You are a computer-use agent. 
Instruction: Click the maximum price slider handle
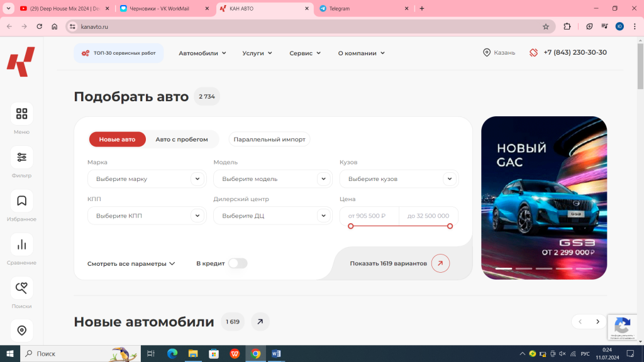(450, 226)
